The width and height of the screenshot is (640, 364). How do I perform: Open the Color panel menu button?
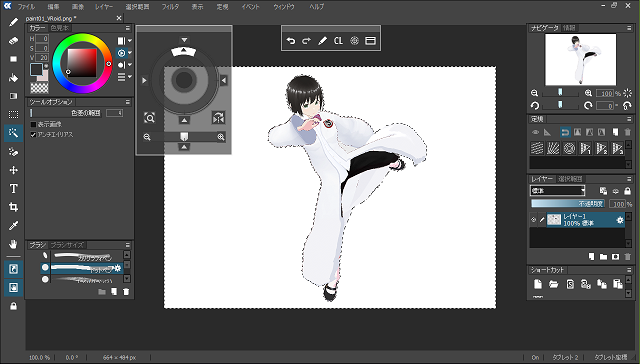click(x=127, y=28)
